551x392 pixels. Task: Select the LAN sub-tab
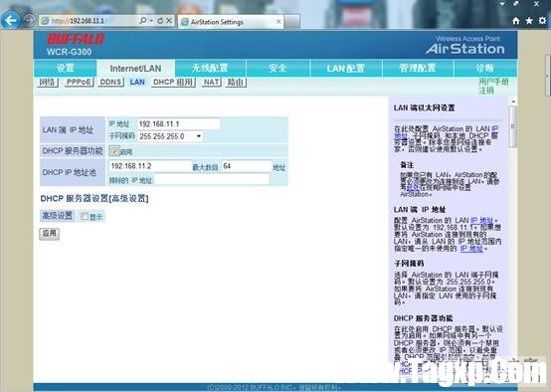[x=137, y=83]
